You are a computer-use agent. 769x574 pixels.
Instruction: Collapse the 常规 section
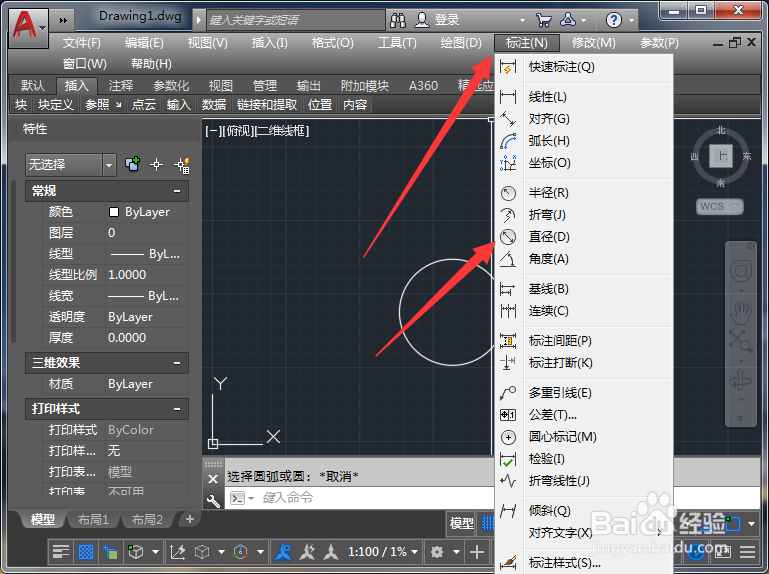177,191
